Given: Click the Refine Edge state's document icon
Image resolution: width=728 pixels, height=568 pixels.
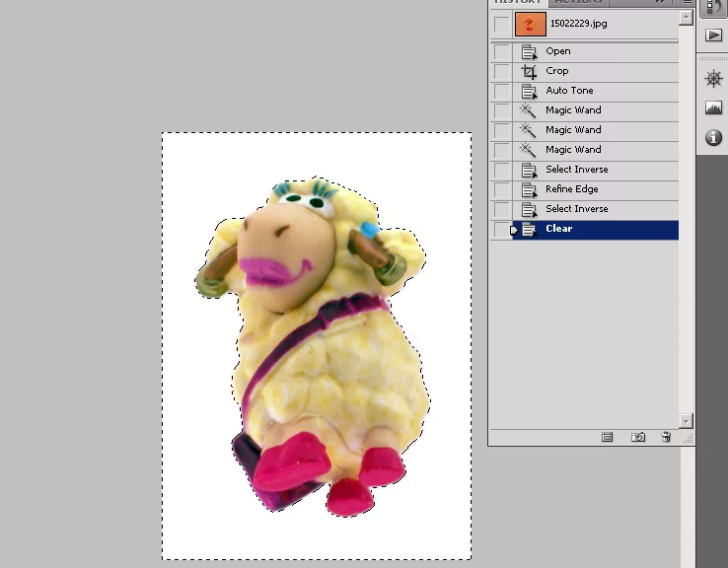Looking at the screenshot, I should [x=529, y=189].
